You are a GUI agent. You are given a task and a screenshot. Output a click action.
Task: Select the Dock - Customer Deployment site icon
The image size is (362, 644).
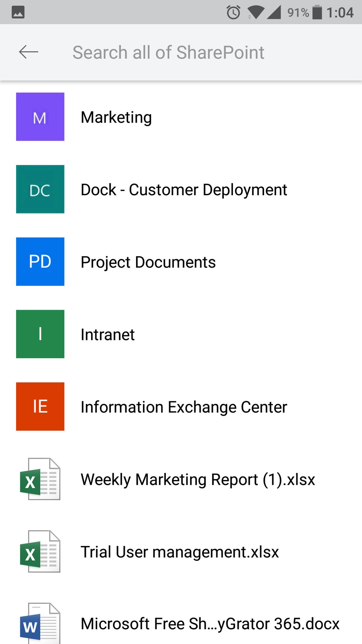click(x=40, y=189)
